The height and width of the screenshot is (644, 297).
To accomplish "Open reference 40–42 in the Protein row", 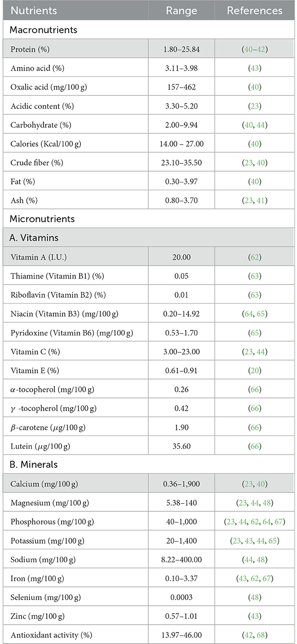I will coord(255,49).
